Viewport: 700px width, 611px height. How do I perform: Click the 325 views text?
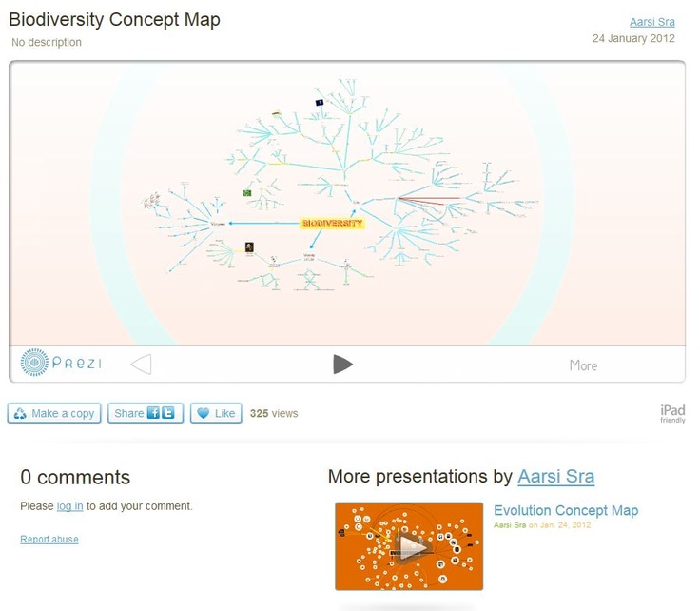[274, 413]
